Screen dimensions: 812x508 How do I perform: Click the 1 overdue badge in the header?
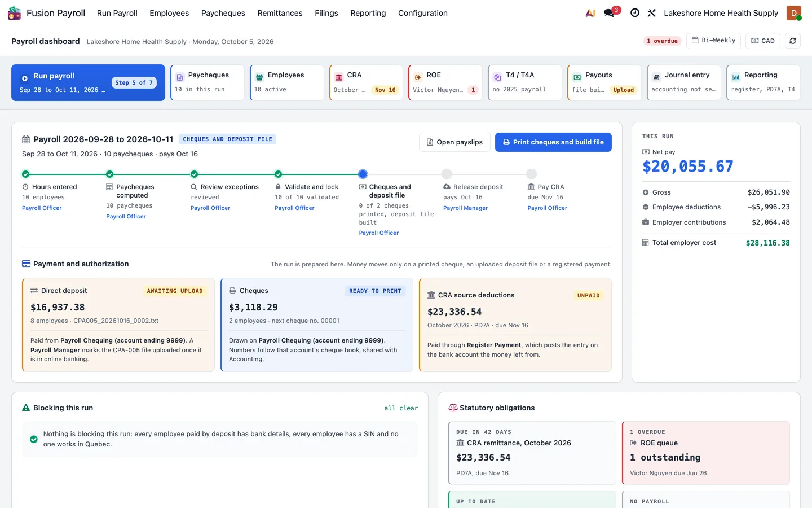663,41
